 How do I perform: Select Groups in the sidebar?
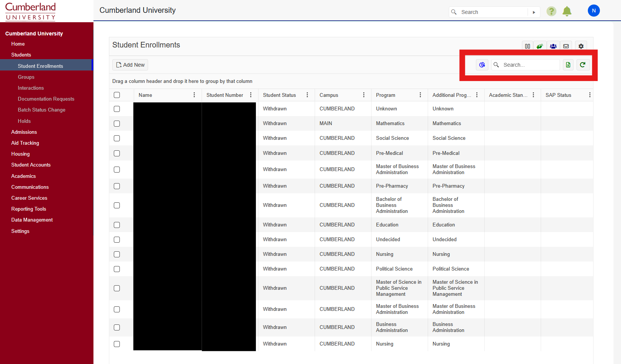coord(26,77)
